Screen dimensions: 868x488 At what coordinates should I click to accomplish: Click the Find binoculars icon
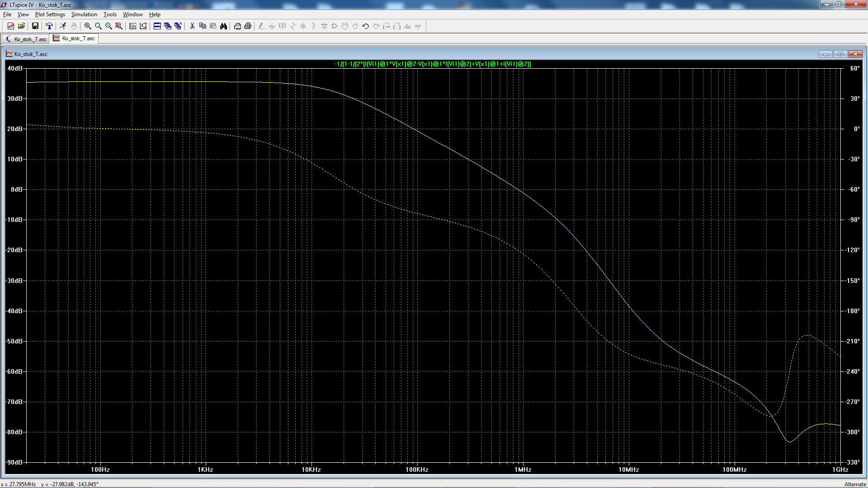[x=223, y=26]
